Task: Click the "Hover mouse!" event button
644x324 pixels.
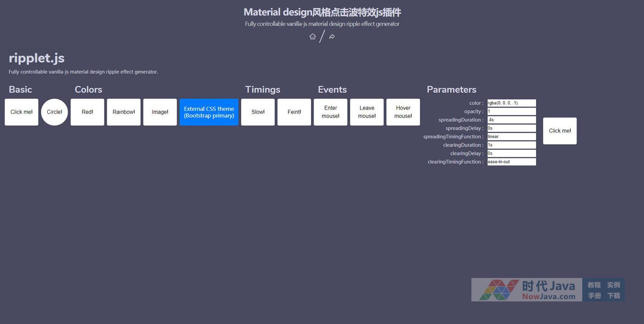Action: (403, 112)
